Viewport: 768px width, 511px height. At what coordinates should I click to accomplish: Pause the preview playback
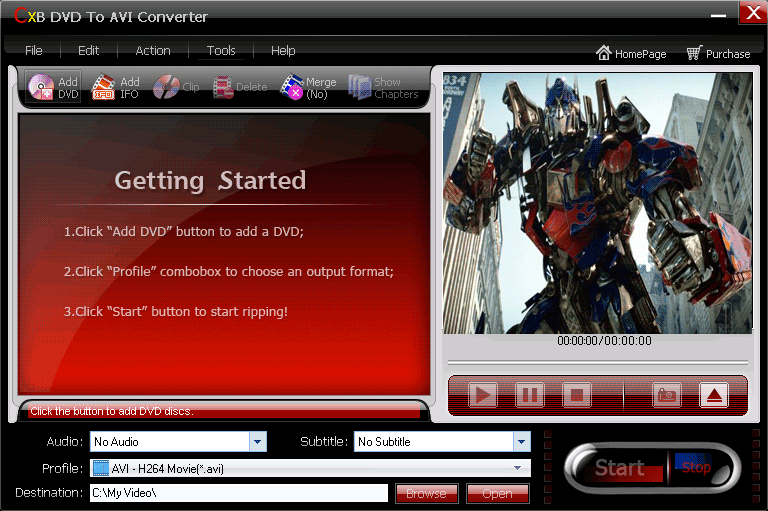(x=529, y=395)
